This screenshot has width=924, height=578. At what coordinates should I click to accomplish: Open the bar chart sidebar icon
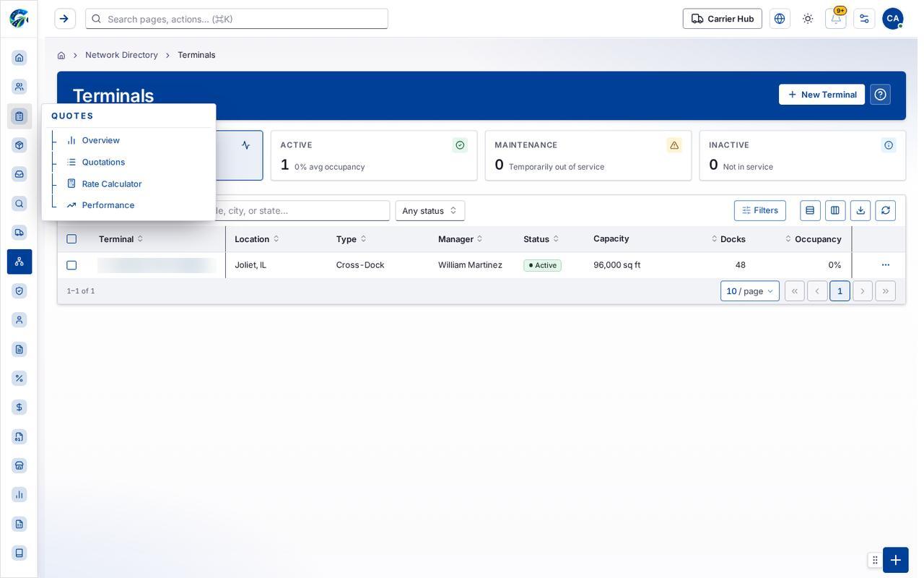(19, 494)
